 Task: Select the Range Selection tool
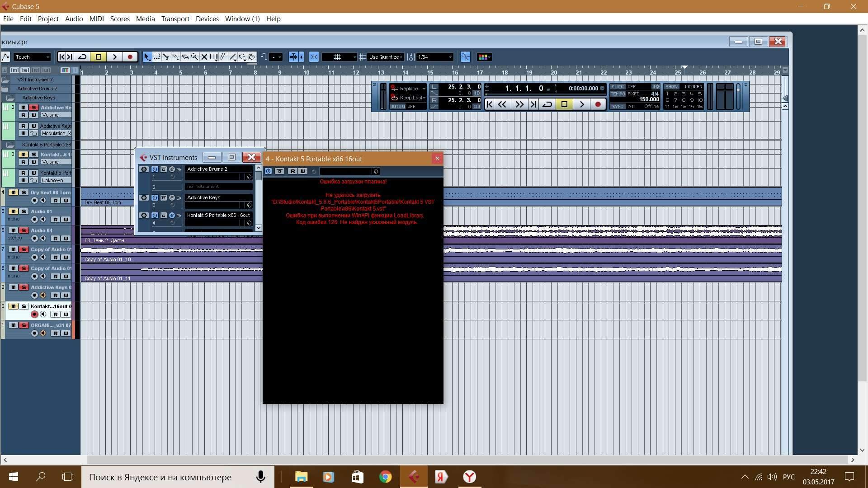coord(156,57)
